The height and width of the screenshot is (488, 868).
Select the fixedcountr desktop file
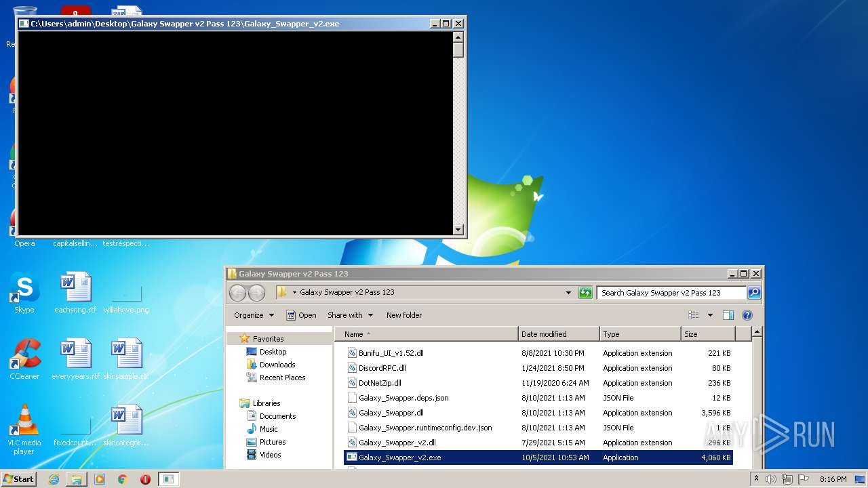(75, 430)
